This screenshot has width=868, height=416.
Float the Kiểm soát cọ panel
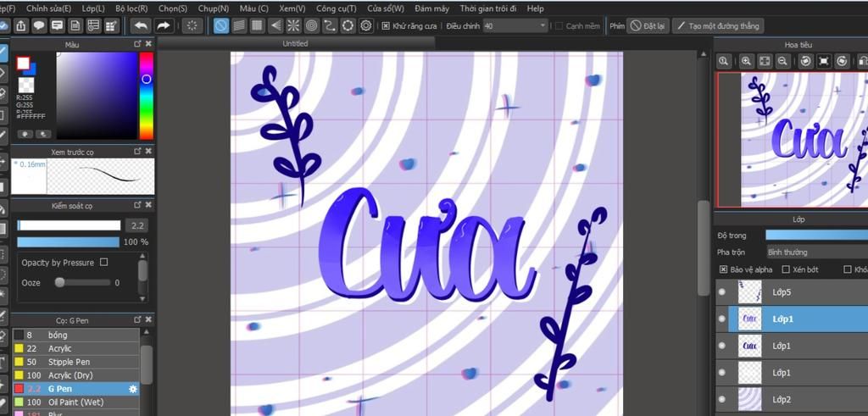(x=137, y=205)
